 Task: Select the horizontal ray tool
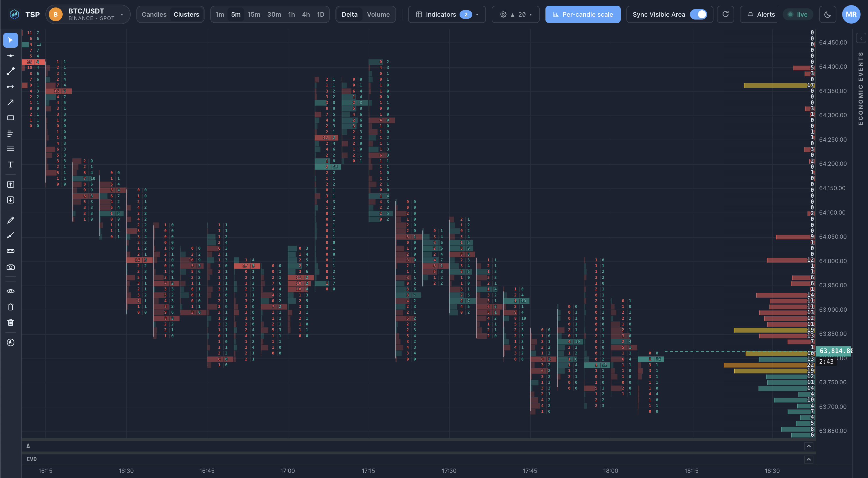[10, 87]
